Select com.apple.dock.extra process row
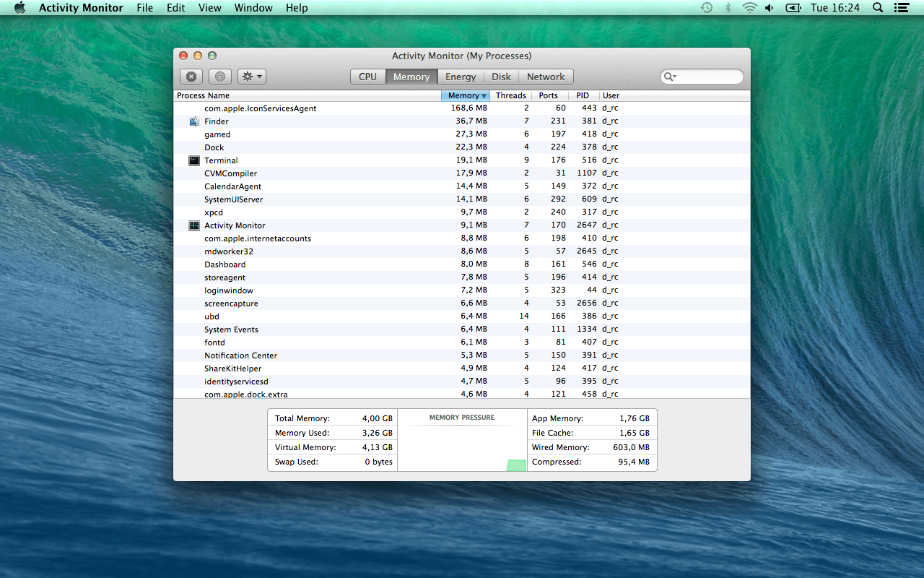Viewport: 924px width, 578px height. [462, 394]
